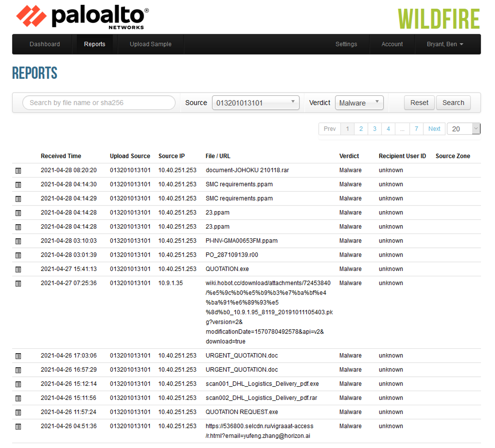Click the Search button
Screen dimensions: 495x448
click(453, 103)
